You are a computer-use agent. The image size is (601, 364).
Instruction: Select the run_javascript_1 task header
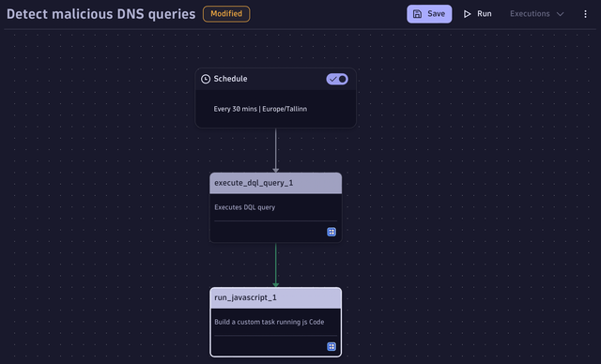275,297
